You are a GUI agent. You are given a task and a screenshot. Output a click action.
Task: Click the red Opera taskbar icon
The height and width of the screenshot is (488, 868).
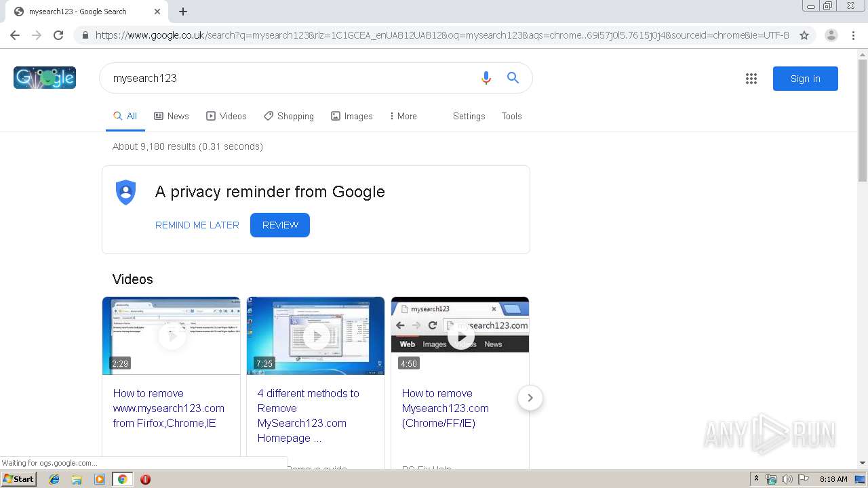pyautogui.click(x=145, y=479)
